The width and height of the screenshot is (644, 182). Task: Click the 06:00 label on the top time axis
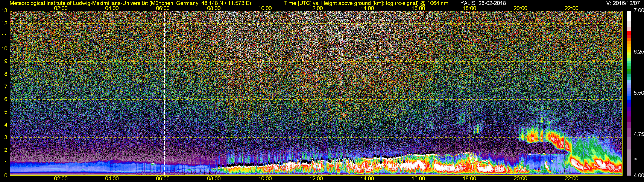point(163,8)
